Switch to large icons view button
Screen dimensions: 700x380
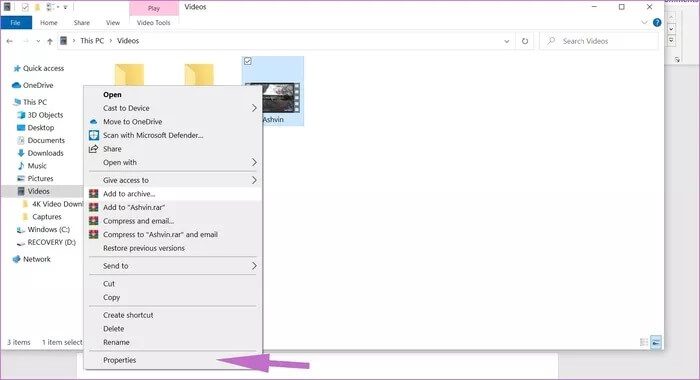point(655,342)
